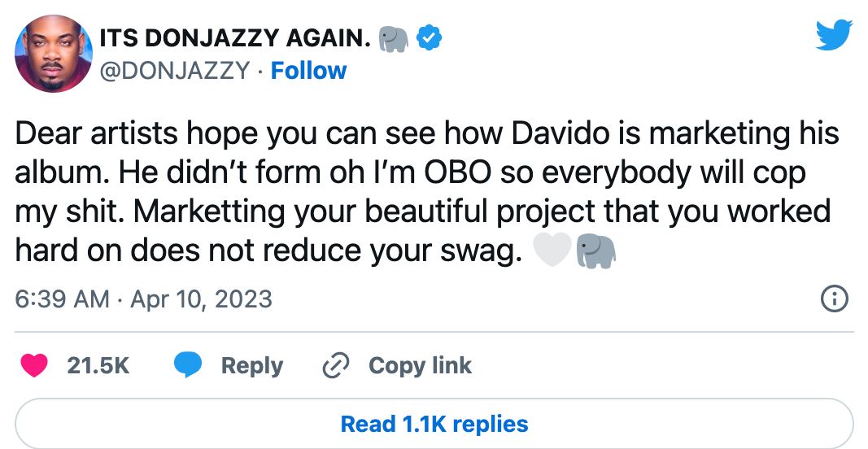The width and height of the screenshot is (868, 449).
Task: Open the 6:39 AM Apr 10, 2023 timestamp
Action: pyautogui.click(x=143, y=299)
